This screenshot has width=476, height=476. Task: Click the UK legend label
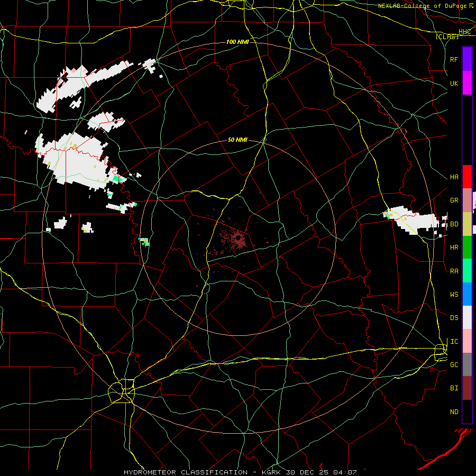pos(454,83)
